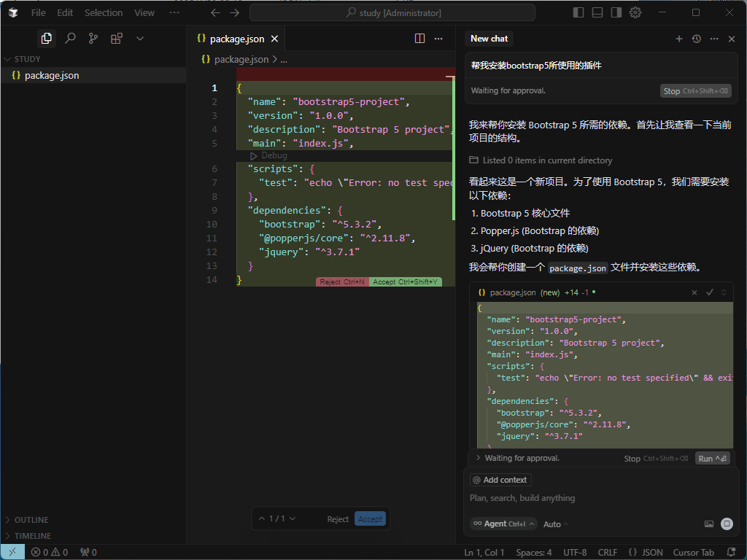Open the Selection menu
The image size is (747, 560).
[x=104, y=12]
